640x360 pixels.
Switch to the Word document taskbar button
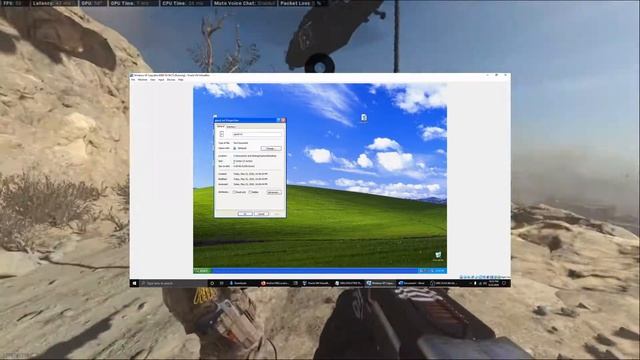[412, 283]
